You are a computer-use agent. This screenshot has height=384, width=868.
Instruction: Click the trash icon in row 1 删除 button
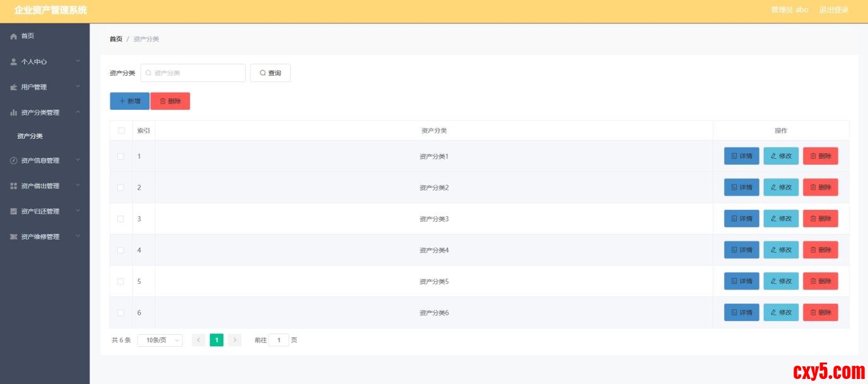[x=813, y=156]
